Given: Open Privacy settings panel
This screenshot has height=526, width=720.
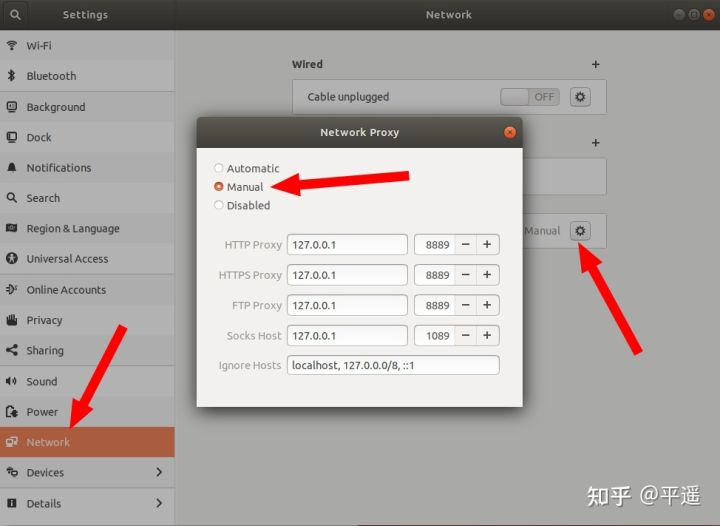Looking at the screenshot, I should coord(44,320).
